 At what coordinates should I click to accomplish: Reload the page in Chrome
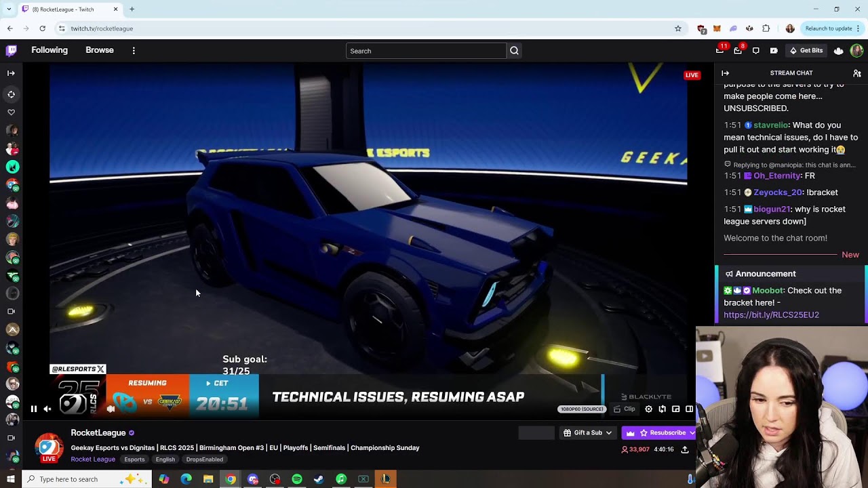[x=42, y=28]
